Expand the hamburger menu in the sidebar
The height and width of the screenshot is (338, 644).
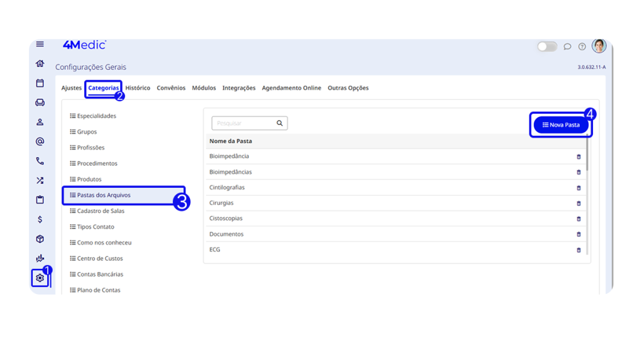(x=40, y=44)
